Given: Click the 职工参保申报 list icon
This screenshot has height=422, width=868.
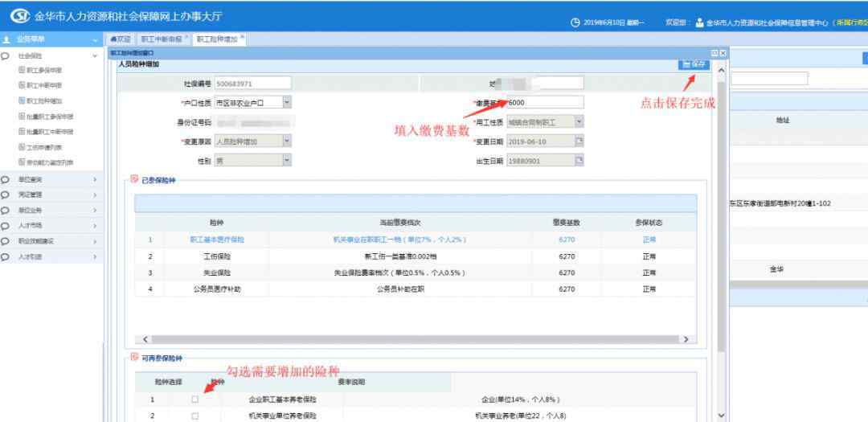Looking at the screenshot, I should click(x=22, y=70).
